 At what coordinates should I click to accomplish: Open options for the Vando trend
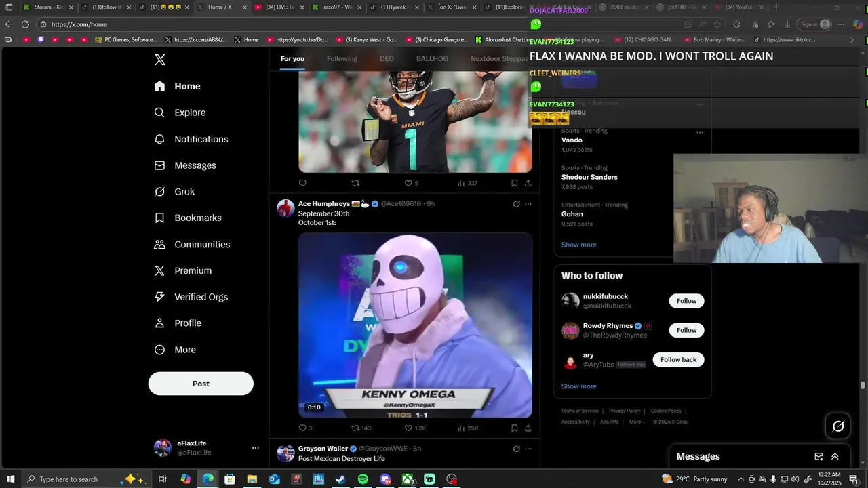pyautogui.click(x=700, y=132)
